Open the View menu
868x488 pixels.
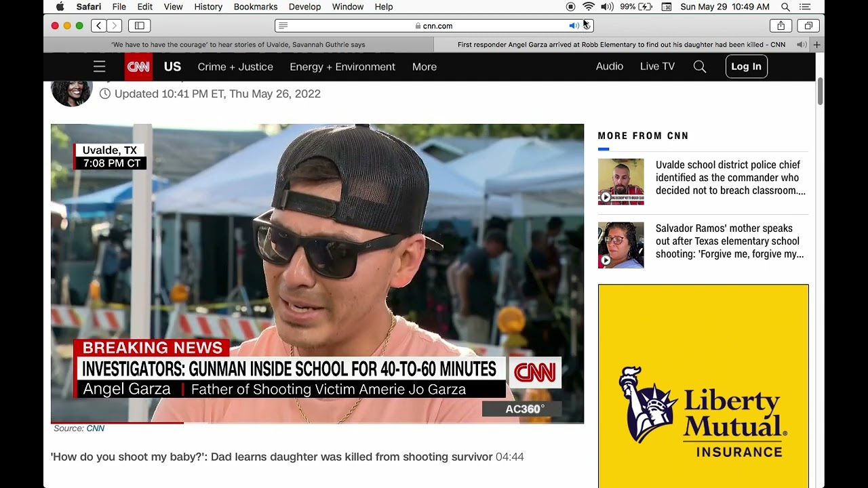[x=174, y=7]
